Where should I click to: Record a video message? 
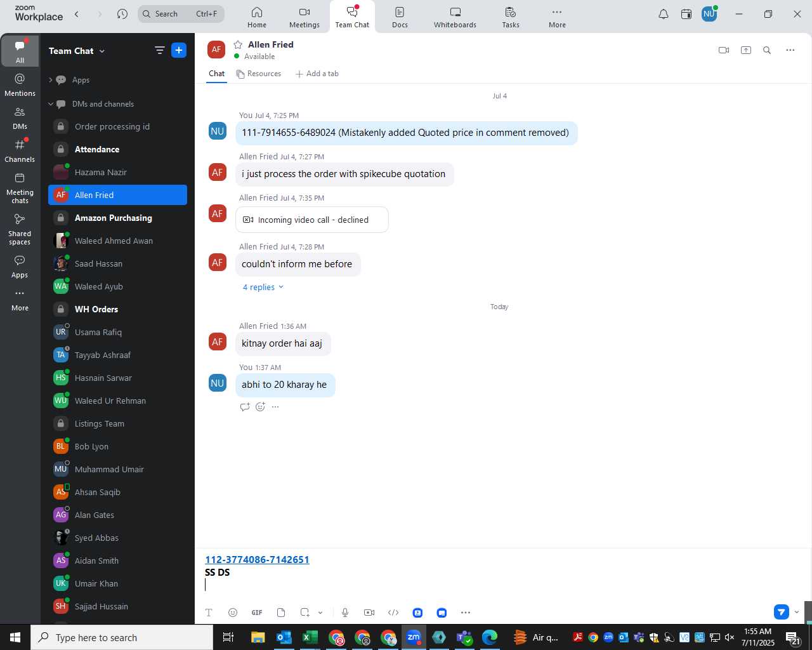coord(369,613)
